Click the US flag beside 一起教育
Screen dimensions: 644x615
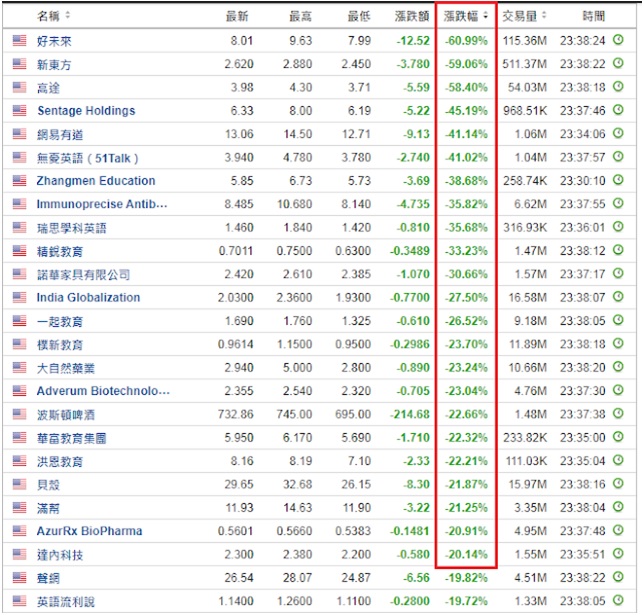coord(19,320)
